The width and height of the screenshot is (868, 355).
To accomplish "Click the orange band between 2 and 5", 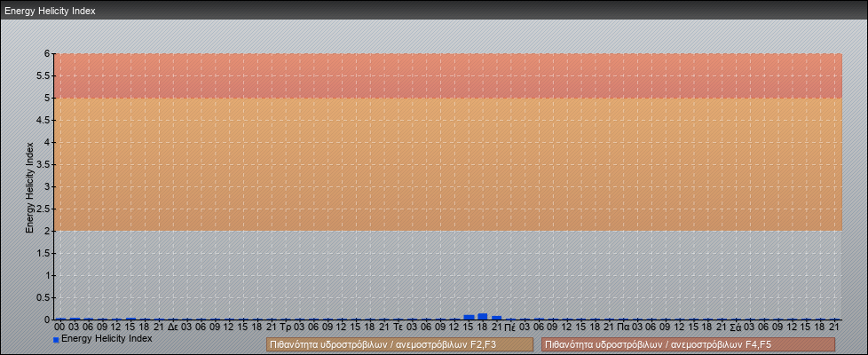I will [448, 164].
